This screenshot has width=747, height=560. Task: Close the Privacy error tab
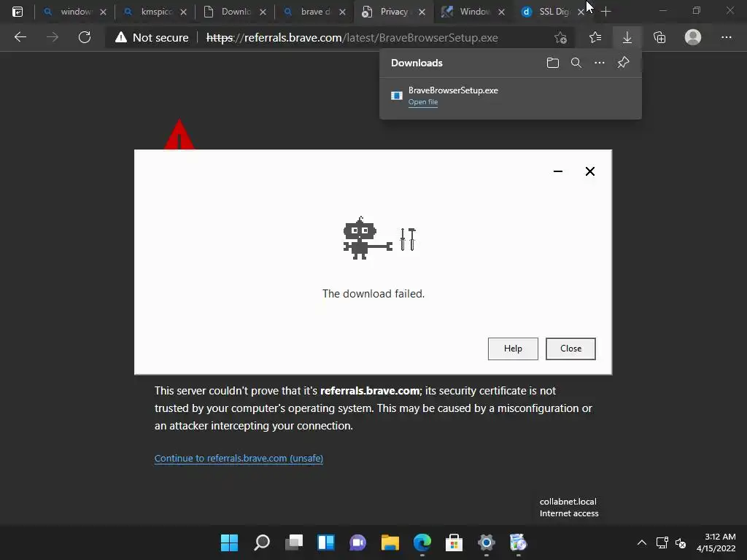click(x=422, y=12)
